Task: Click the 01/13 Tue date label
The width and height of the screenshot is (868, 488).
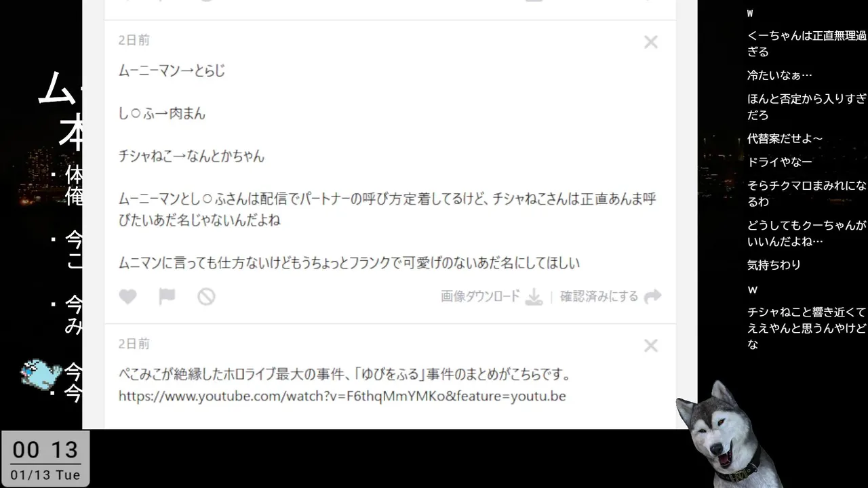Action: coord(45,475)
